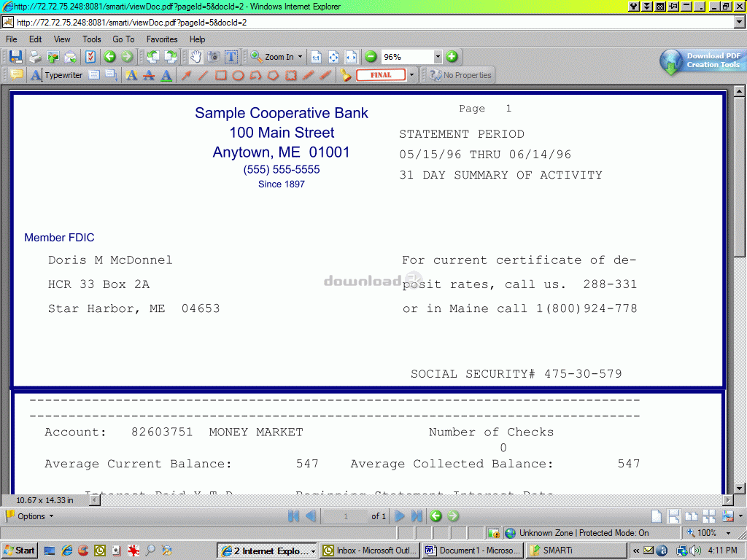Select the Rectangle drawing tool
Screen dimensions: 747x560
(221, 75)
